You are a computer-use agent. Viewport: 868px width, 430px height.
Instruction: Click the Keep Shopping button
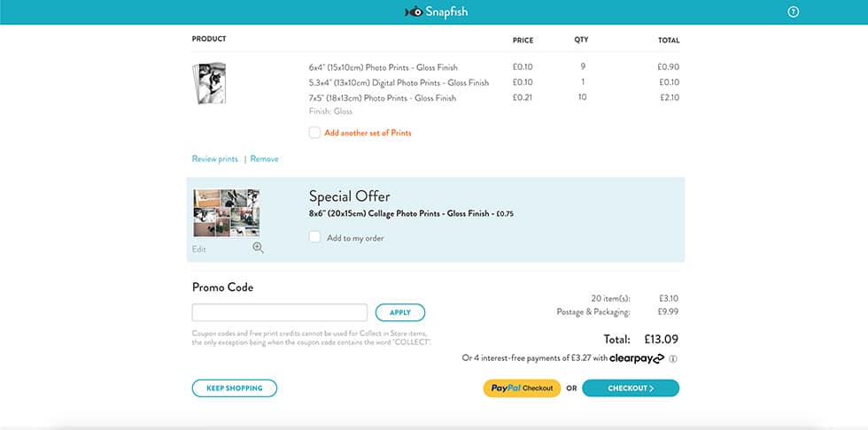tap(235, 388)
